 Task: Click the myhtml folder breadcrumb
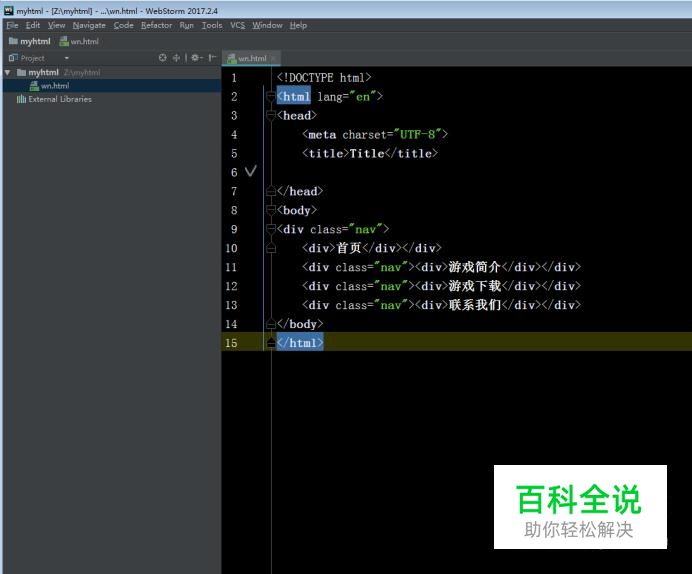(30, 41)
